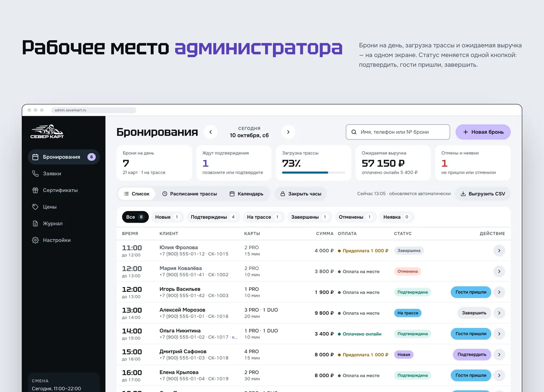This screenshot has height=392, width=544.
Task: Create a booking with Новая бронь
Action: point(483,132)
